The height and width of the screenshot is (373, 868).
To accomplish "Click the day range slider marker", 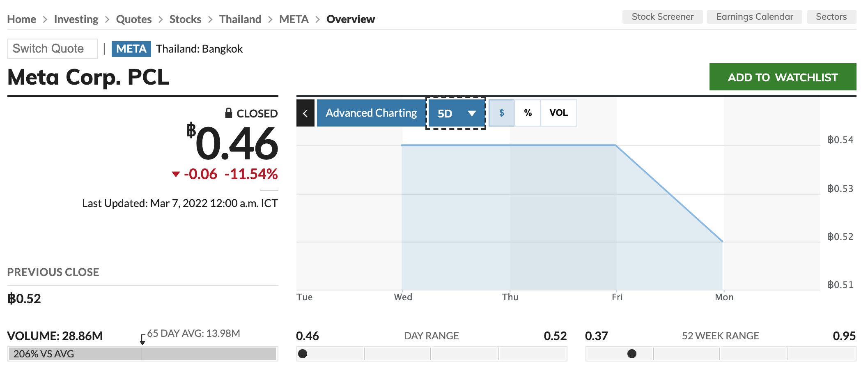I will 303,354.
